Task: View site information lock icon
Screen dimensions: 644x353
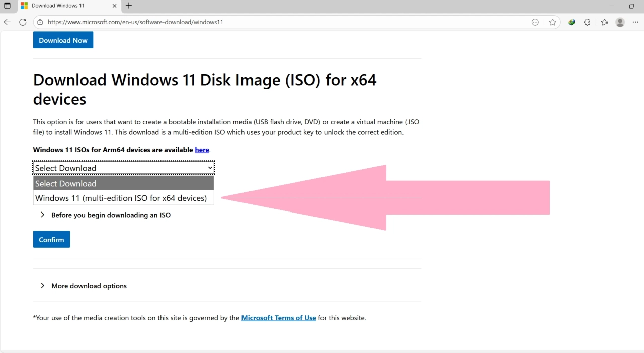Action: click(40, 22)
